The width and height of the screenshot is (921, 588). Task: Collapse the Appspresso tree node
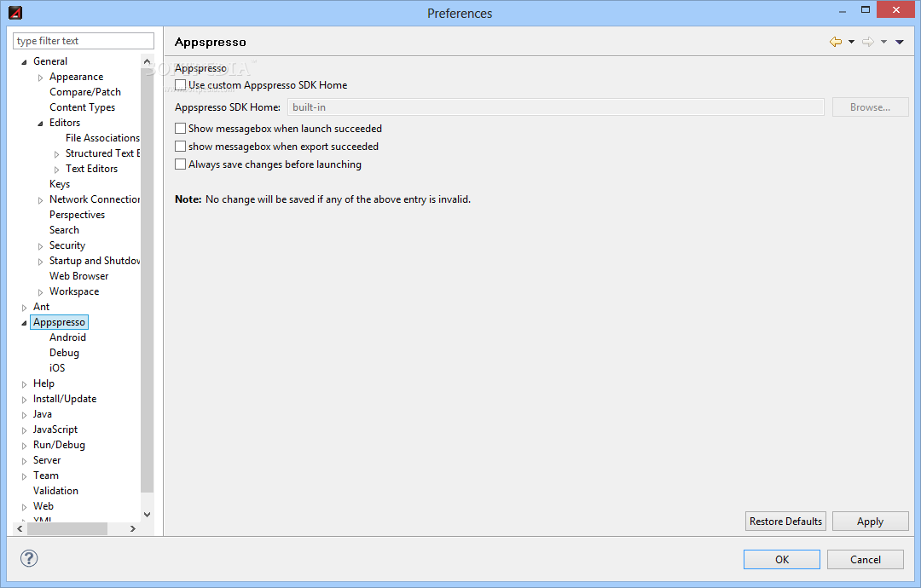point(24,323)
